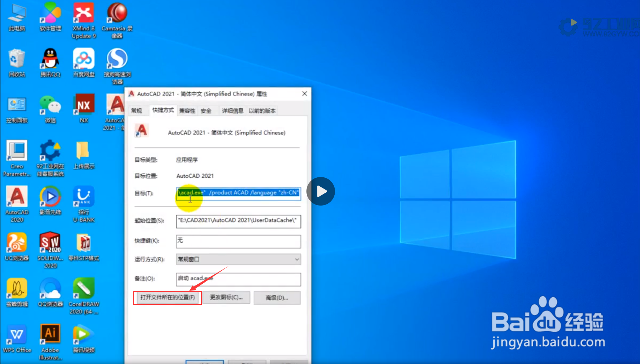
Task: Open 软件管理 desktop shortcut
Action: tap(50, 16)
